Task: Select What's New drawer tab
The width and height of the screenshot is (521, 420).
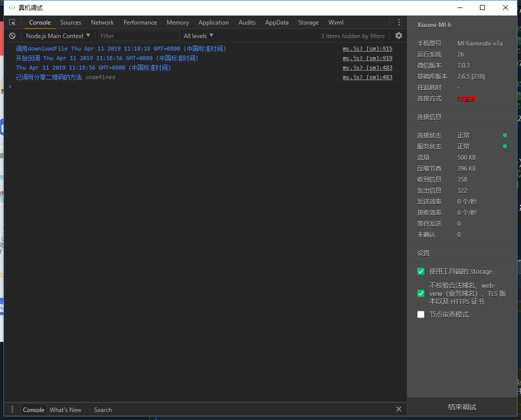Action: click(x=65, y=409)
